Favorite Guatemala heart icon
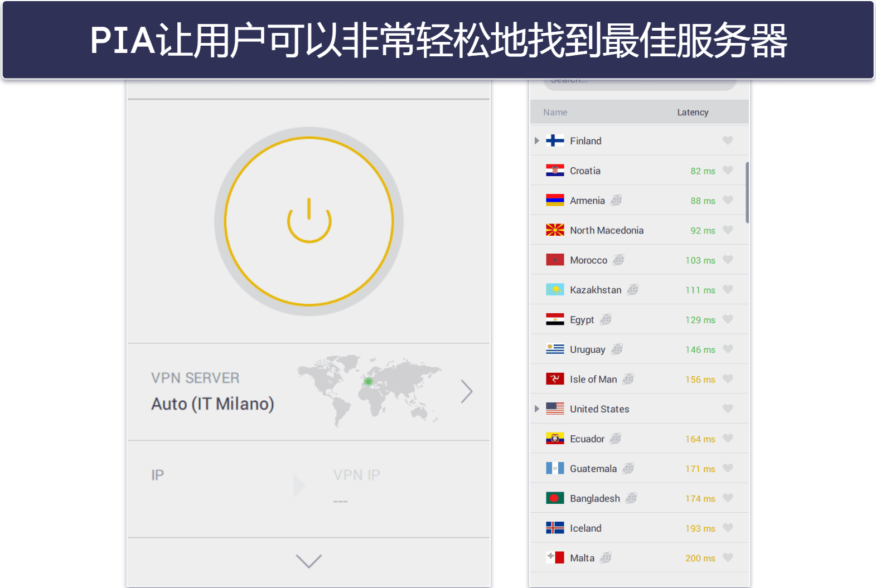Viewport: 876px width, 588px height. pos(728,468)
